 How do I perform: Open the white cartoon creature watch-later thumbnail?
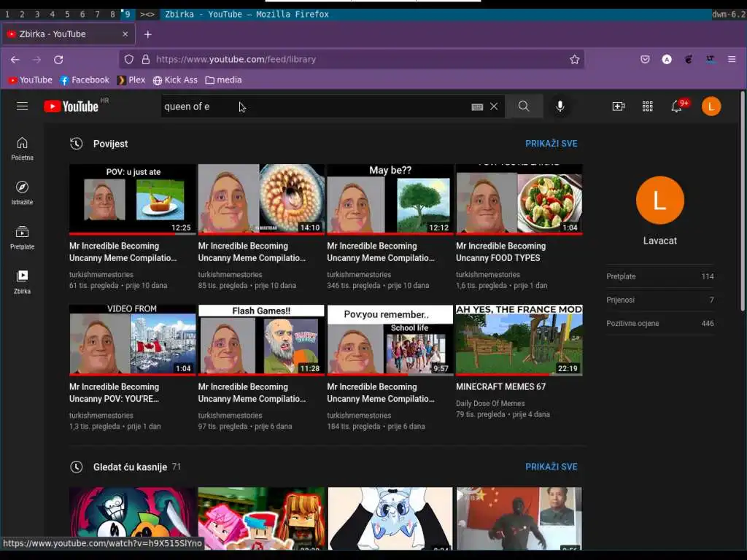point(390,518)
